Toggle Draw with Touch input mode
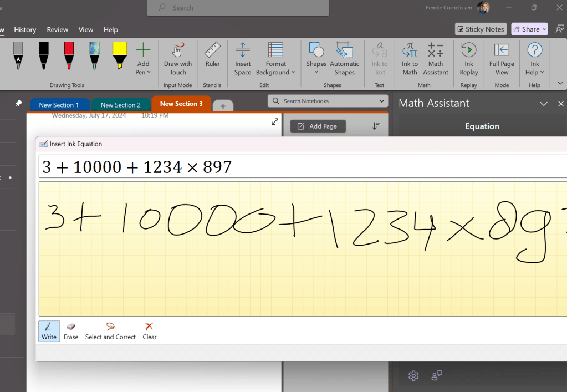Viewport: 567px width, 392px height. point(178,59)
